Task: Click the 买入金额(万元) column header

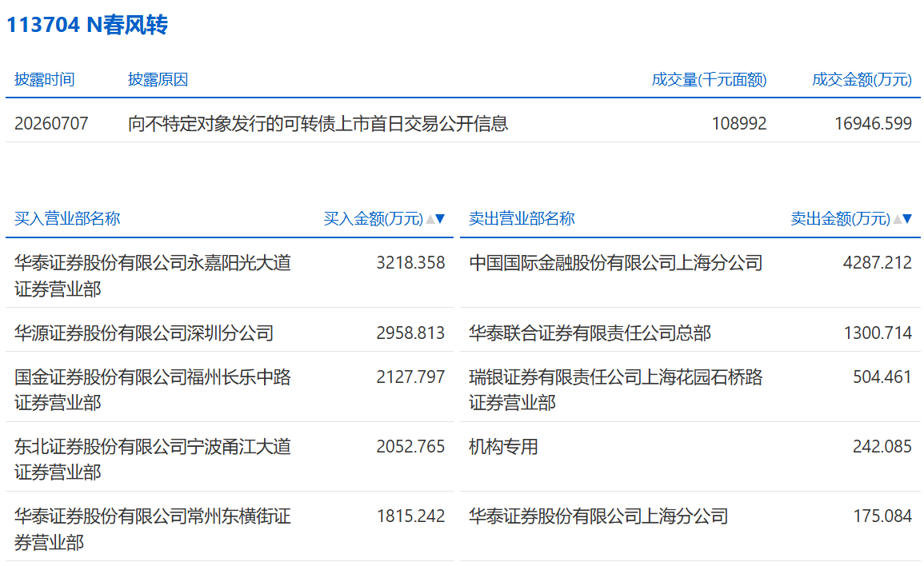Action: 373,219
